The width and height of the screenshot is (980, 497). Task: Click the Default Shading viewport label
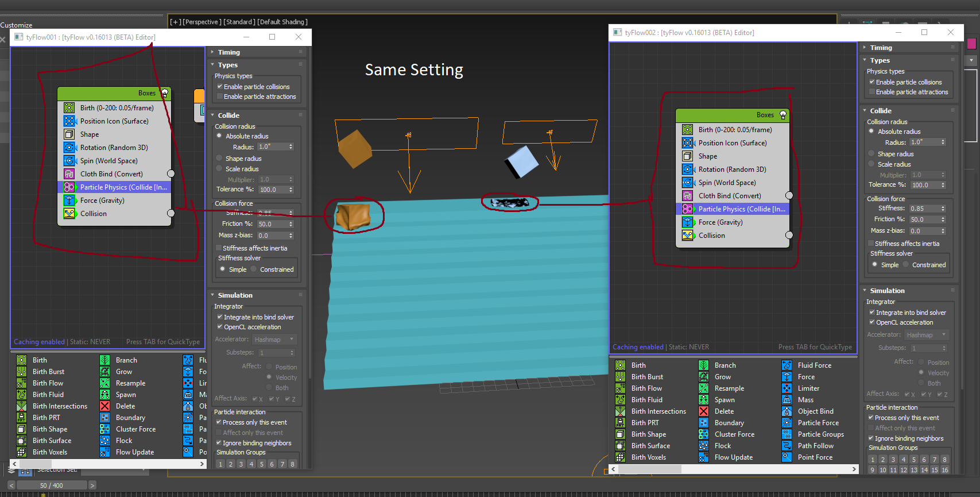click(x=282, y=22)
